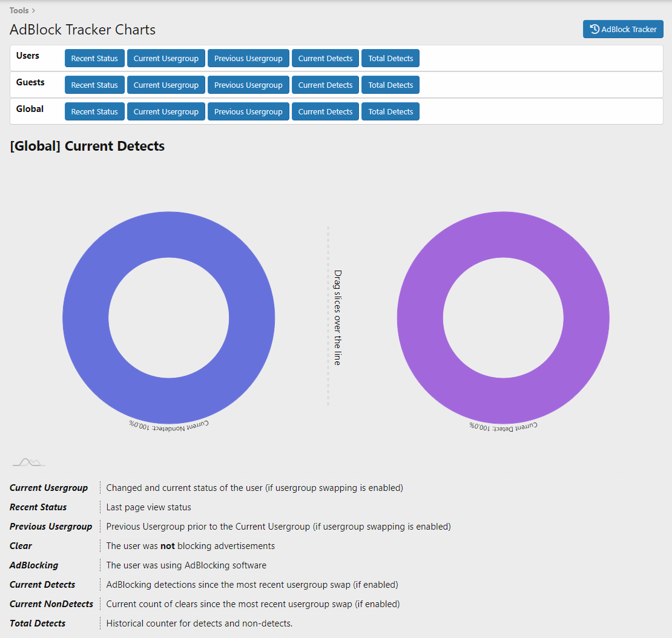
Task: Click the amCharts logo below the chart
Action: tap(29, 462)
